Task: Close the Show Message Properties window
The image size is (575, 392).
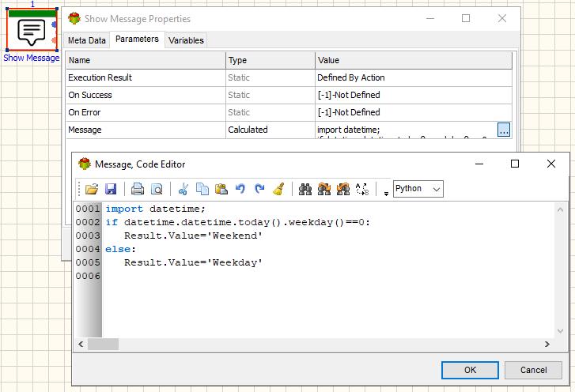Action: click(502, 18)
